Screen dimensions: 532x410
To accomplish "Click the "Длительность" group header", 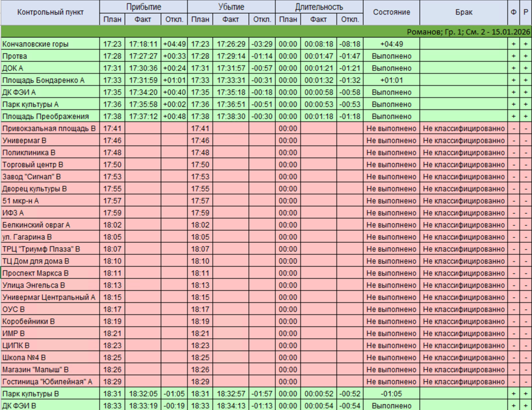I will coord(319,7).
